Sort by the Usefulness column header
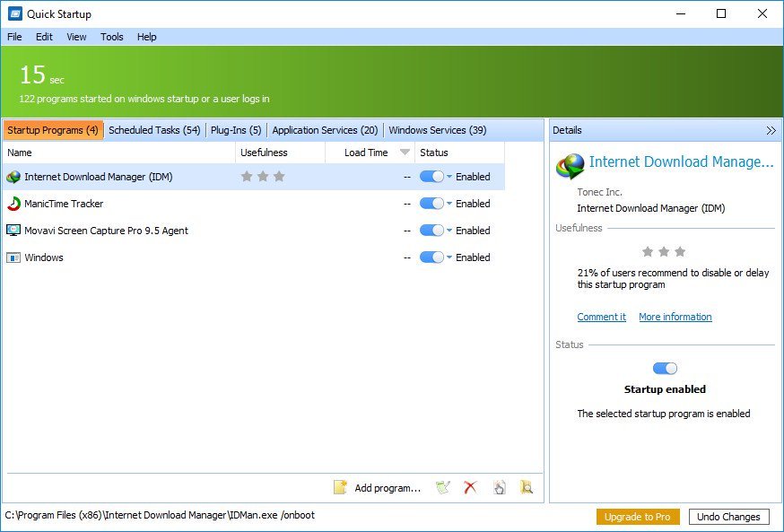Screen dimensions: 784x532 tap(280, 153)
